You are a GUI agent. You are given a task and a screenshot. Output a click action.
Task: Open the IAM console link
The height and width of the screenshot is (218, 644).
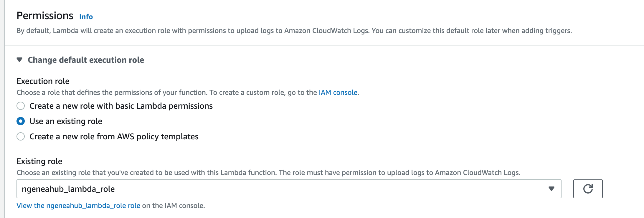[x=338, y=93]
